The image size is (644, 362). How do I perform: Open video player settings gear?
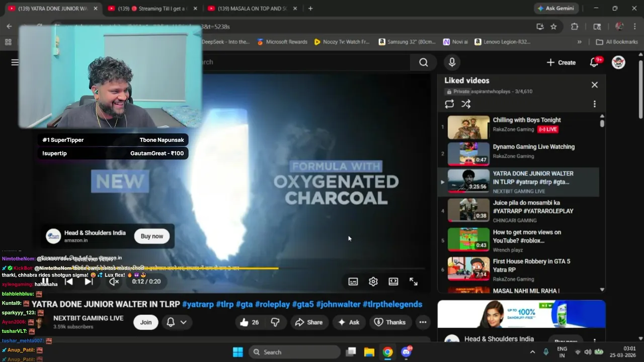(x=373, y=282)
